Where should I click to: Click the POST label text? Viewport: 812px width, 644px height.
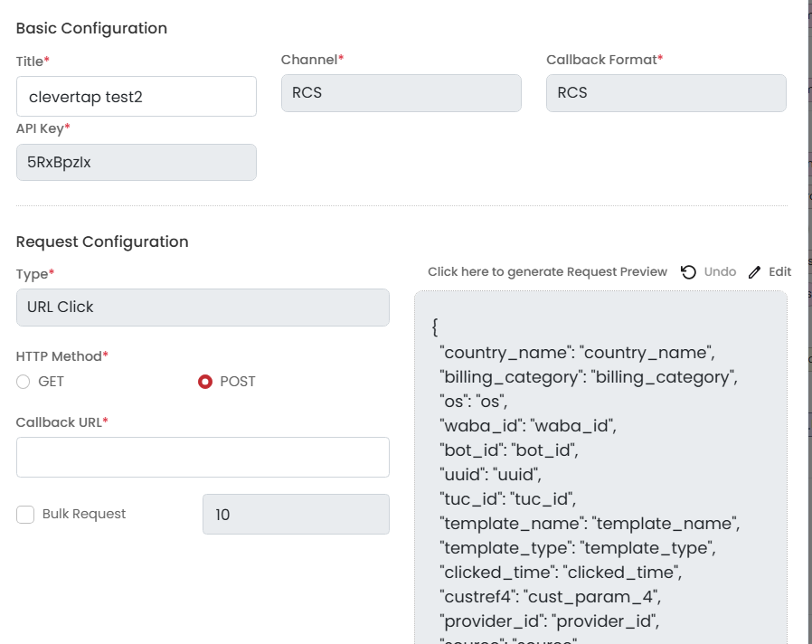238,382
